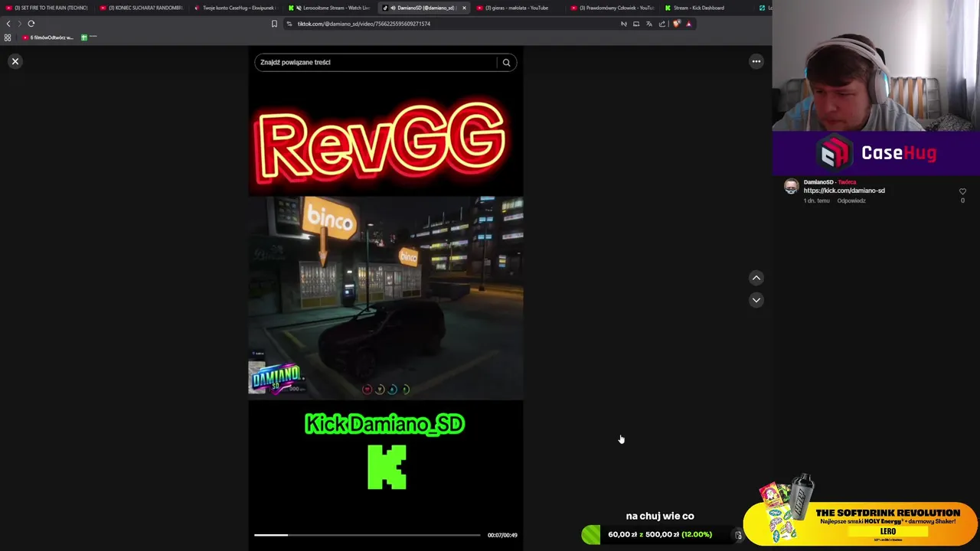Switch to 'Prawdomówny Człowiek' YouTube tab
The height and width of the screenshot is (551, 980).
(613, 8)
